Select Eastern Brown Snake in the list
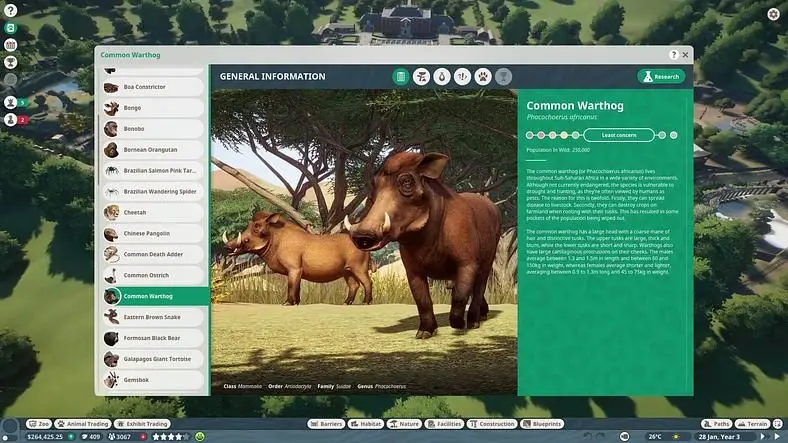This screenshot has height=443, width=788. pos(153,317)
